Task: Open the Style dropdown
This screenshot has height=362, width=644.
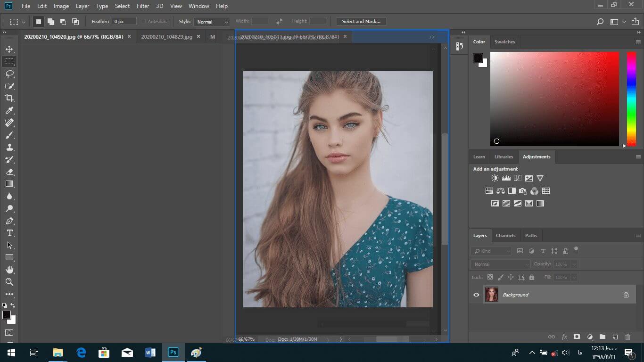Action: pos(212,22)
